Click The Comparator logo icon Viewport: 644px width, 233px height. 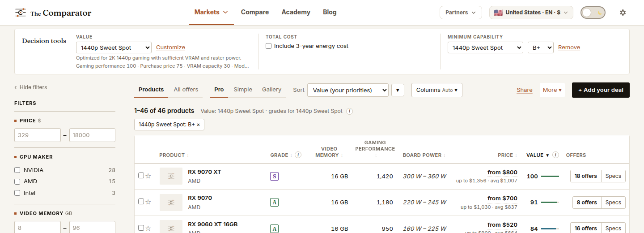20,13
